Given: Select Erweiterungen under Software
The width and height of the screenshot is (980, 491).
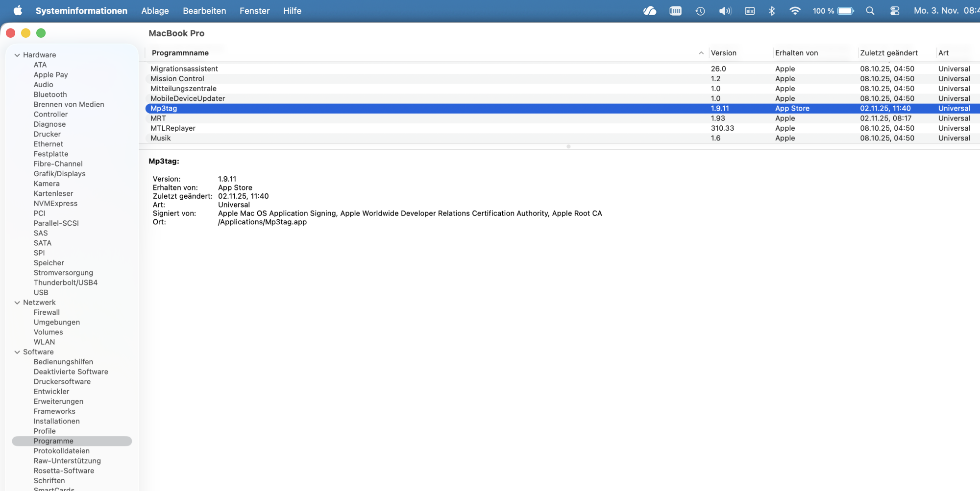Looking at the screenshot, I should click(58, 401).
